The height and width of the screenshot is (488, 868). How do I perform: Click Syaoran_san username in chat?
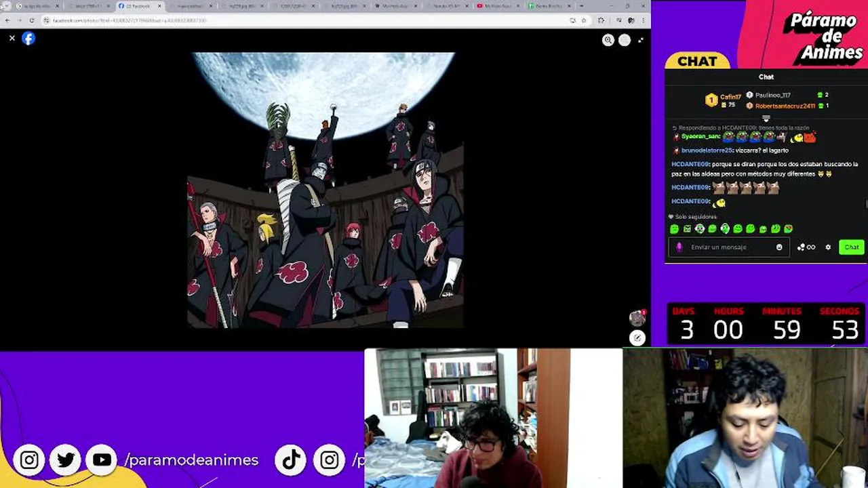click(x=701, y=137)
